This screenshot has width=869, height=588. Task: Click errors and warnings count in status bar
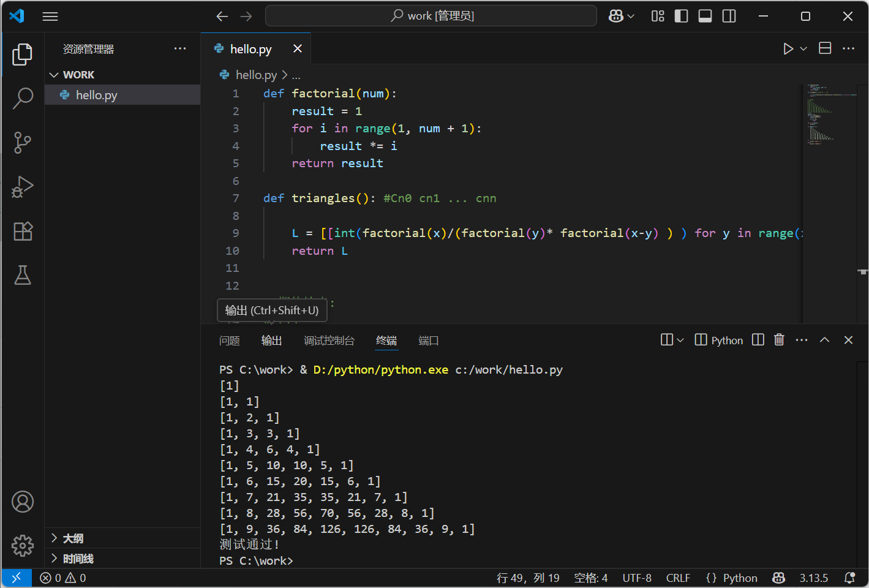[x=62, y=578]
